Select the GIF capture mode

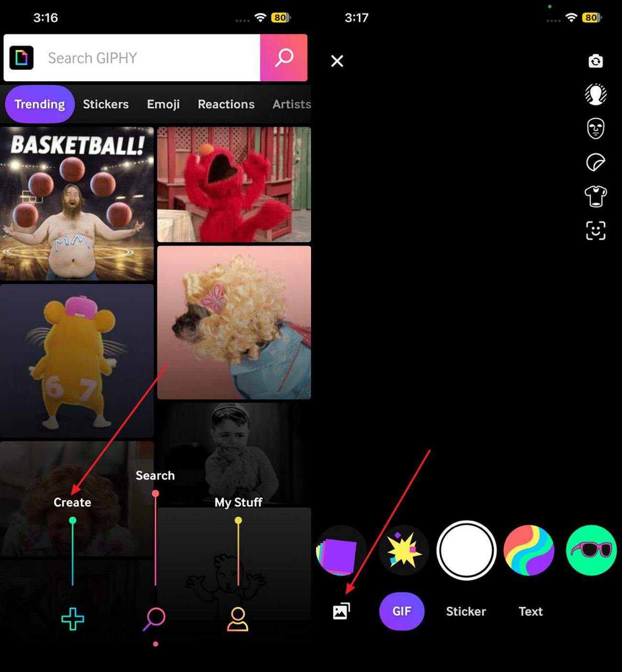tap(401, 611)
